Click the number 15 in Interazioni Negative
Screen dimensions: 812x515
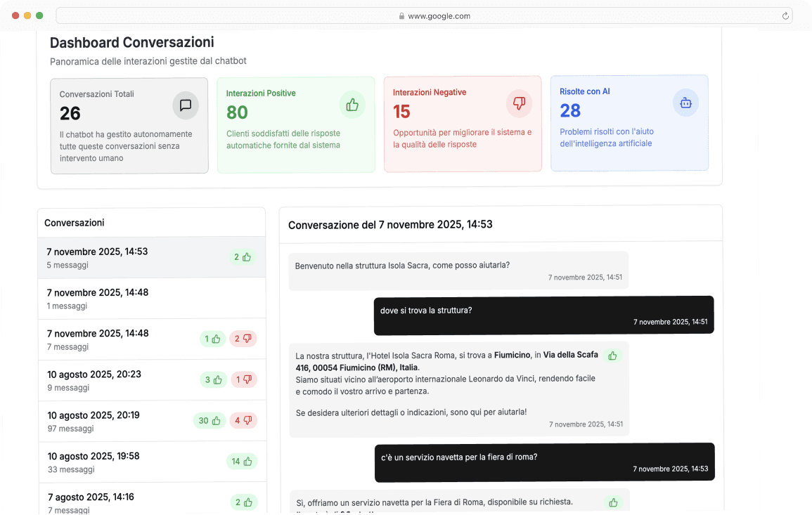tap(401, 112)
